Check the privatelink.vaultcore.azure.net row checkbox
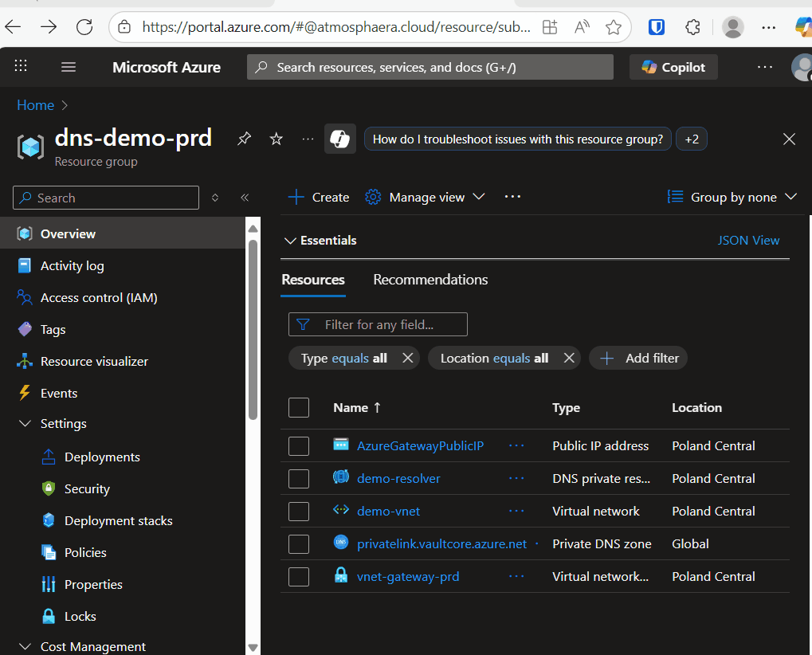 coord(299,543)
